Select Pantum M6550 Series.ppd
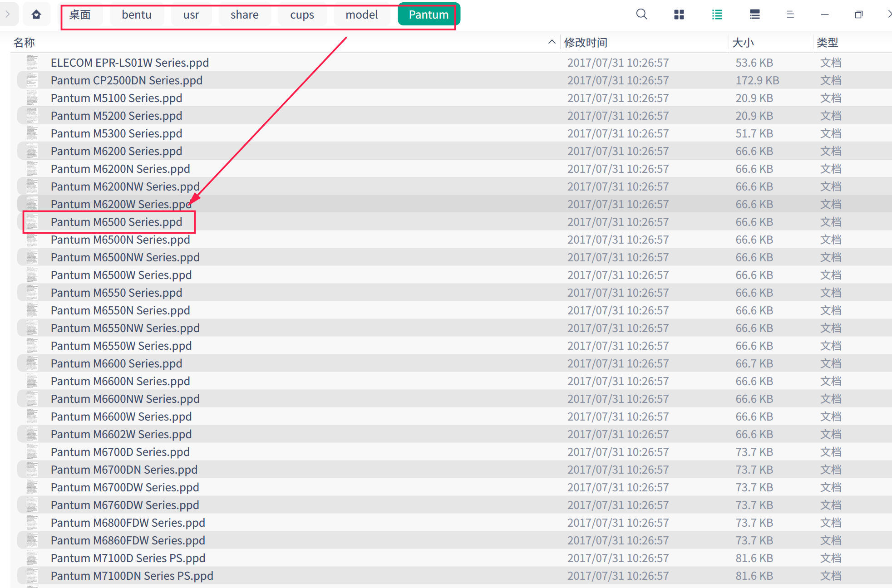The width and height of the screenshot is (892, 588). pos(117,293)
